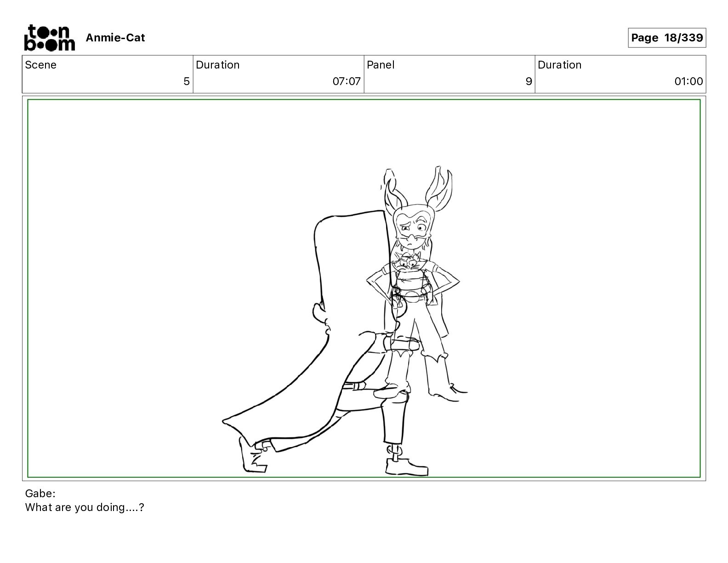This screenshot has height=563, width=728.
Task: Click the dialogue line 'What are you doing....?'
Action: pos(85,507)
